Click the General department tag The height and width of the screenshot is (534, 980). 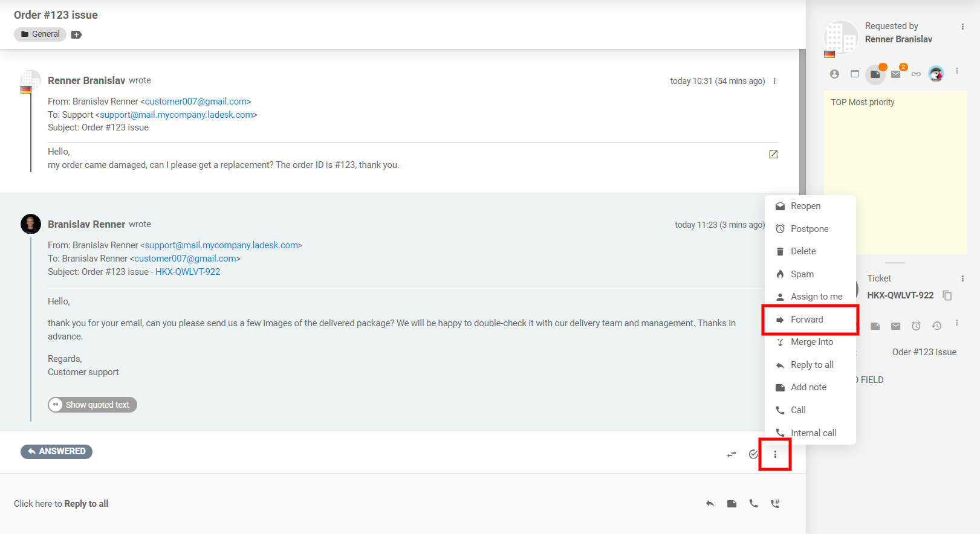point(41,34)
